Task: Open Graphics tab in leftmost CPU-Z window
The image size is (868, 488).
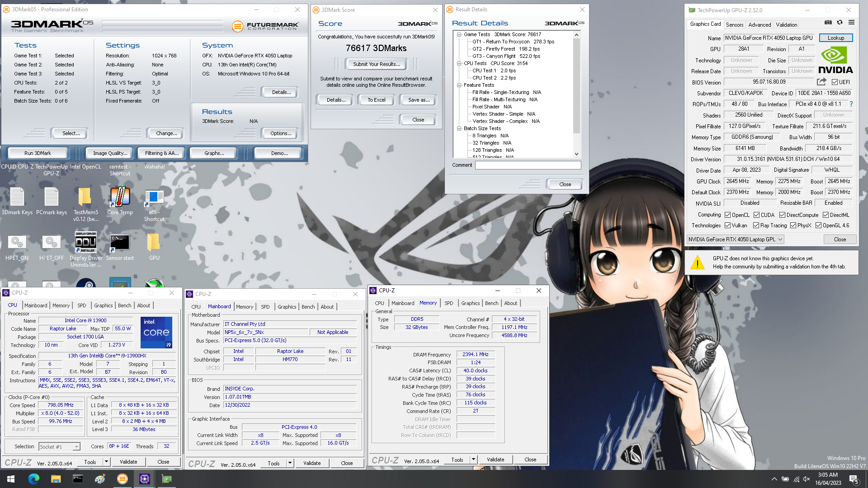Action: click(103, 305)
